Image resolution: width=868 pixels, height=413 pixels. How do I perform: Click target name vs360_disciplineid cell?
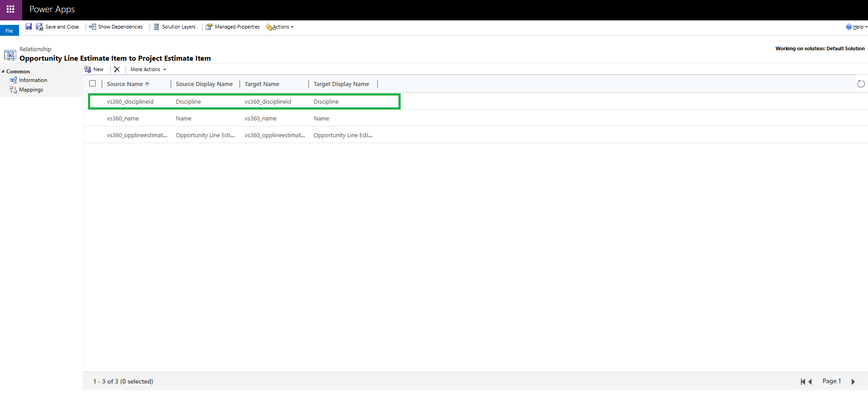[268, 101]
